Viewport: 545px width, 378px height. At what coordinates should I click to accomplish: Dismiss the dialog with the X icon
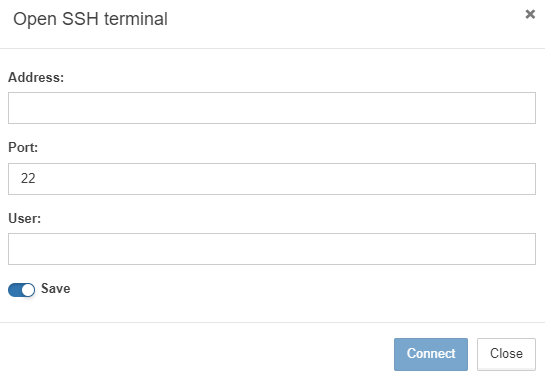(x=530, y=14)
